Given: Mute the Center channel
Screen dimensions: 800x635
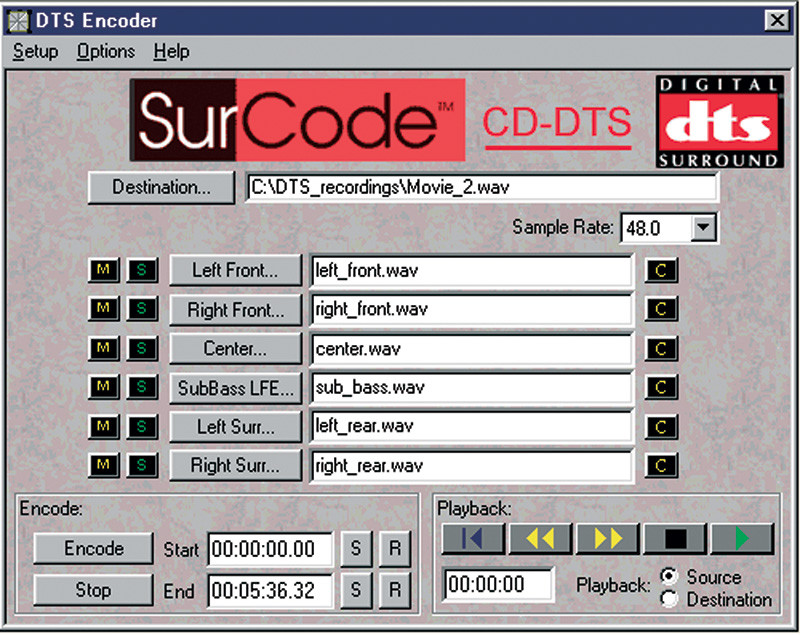Looking at the screenshot, I should 104,348.
